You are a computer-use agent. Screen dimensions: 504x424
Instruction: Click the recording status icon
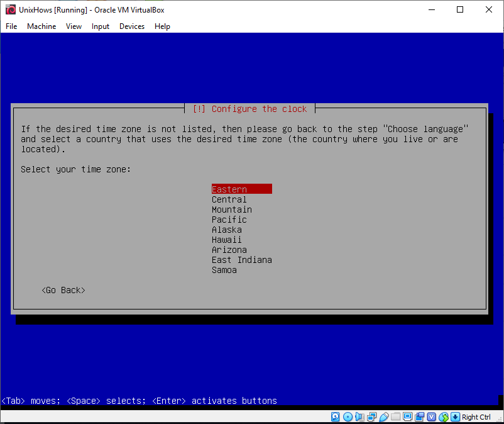tap(419, 417)
